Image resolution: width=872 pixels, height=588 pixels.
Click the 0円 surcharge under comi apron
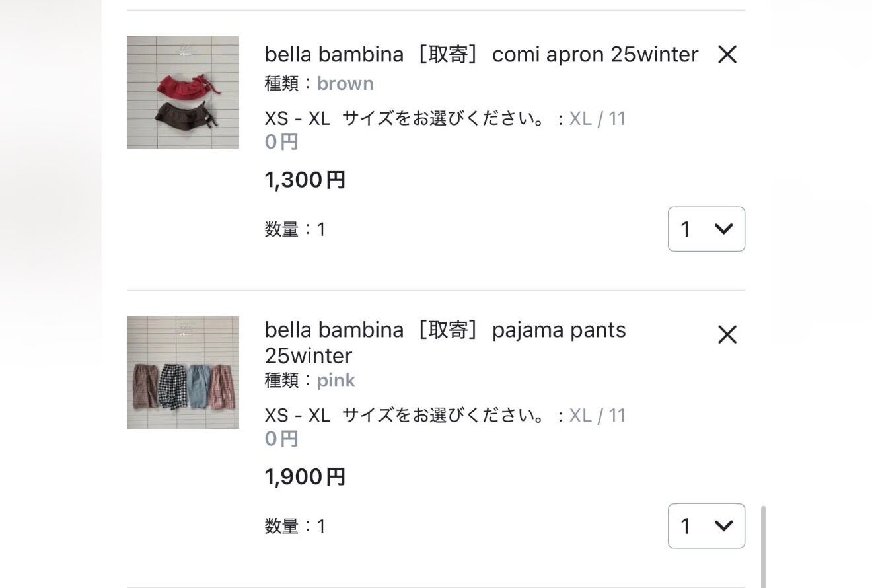(281, 142)
